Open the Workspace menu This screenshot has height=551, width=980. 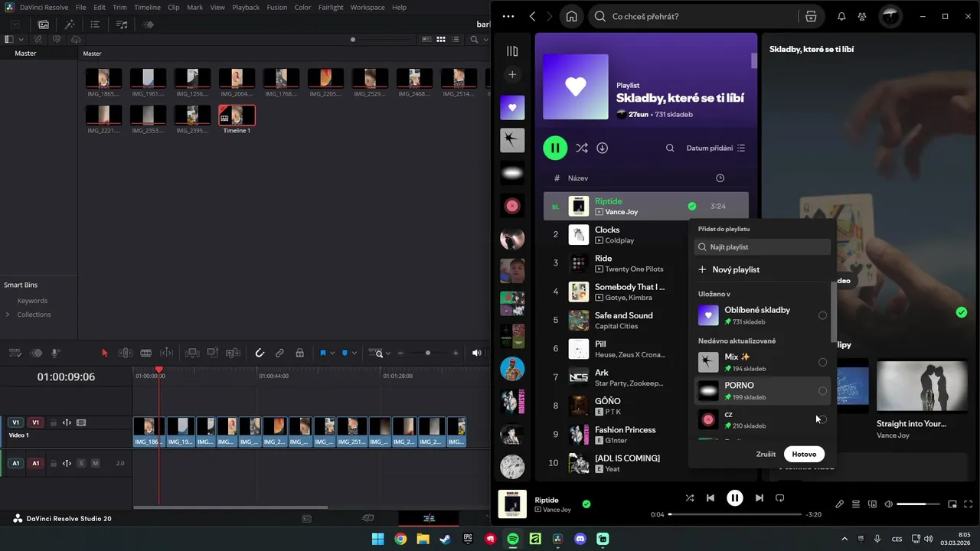[x=367, y=7]
